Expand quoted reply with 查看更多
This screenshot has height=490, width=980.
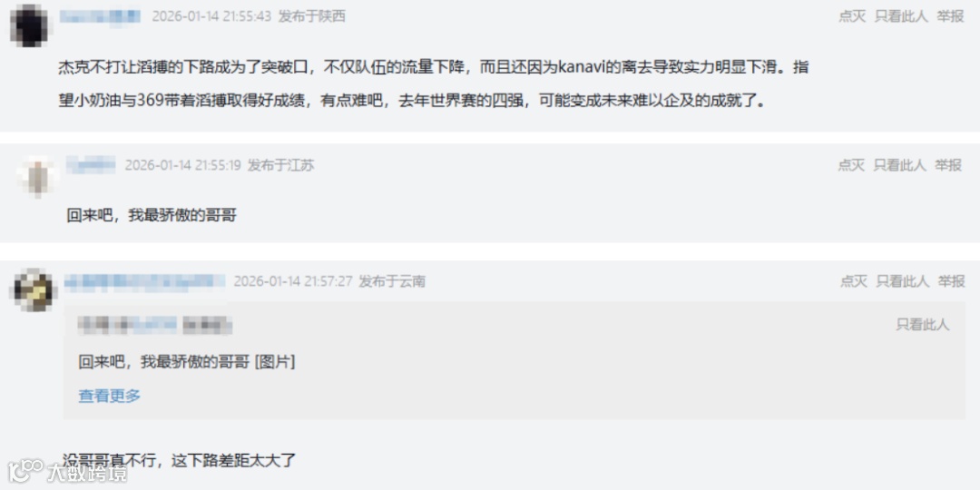pos(110,396)
